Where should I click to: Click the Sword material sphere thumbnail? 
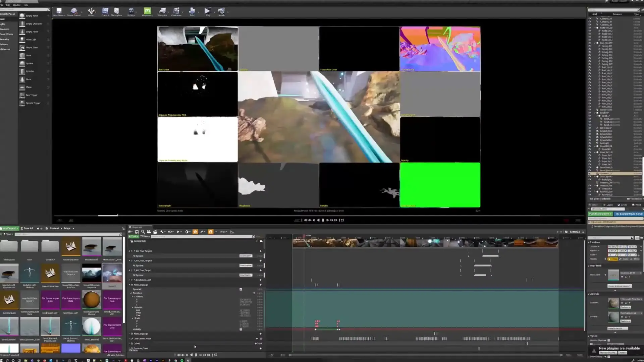click(x=91, y=327)
